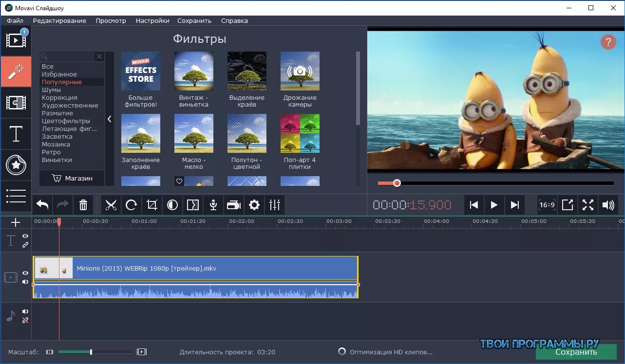Image resolution: width=625 pixels, height=364 pixels.
Task: Toggle favorite heart on filter thumbnail
Action: 179,182
